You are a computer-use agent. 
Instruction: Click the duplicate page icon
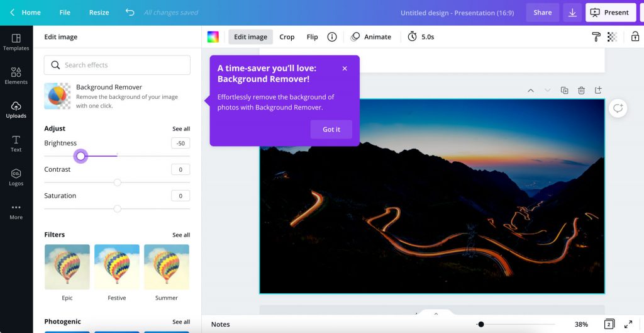pos(565,91)
